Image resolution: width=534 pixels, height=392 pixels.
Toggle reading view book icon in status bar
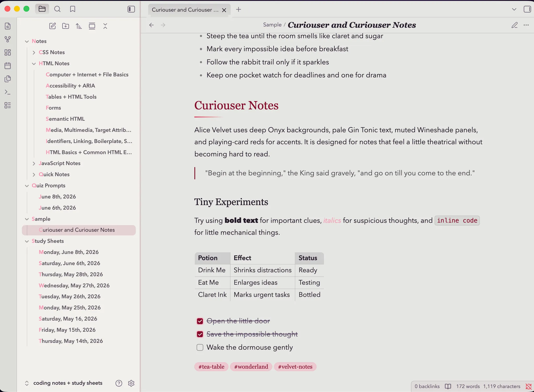point(448,386)
